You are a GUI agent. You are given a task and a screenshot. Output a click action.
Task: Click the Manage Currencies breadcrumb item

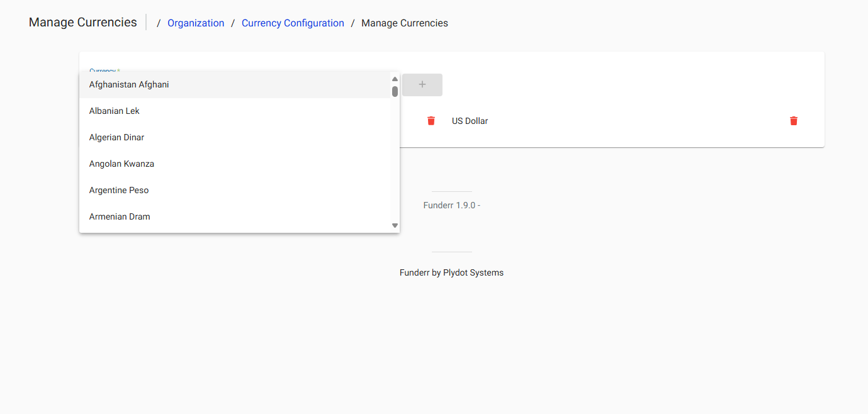405,23
